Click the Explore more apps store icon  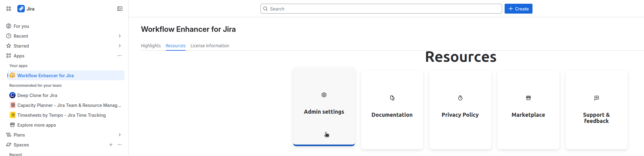(12, 125)
